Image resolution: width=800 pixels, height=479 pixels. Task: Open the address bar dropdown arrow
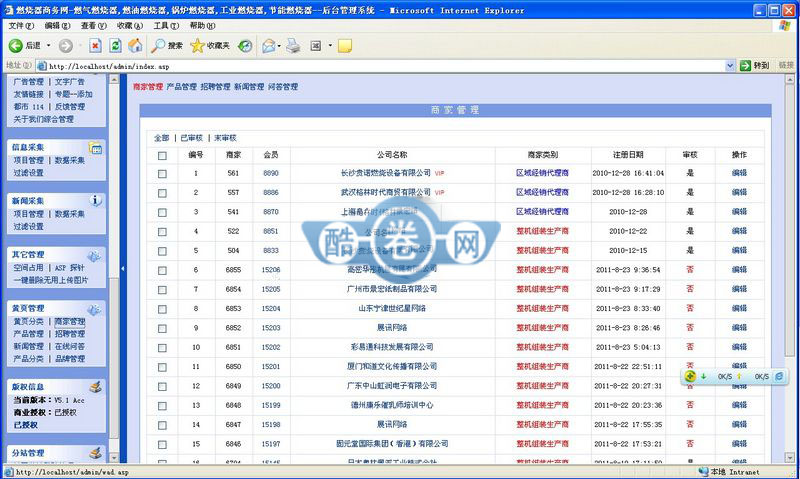click(730, 65)
